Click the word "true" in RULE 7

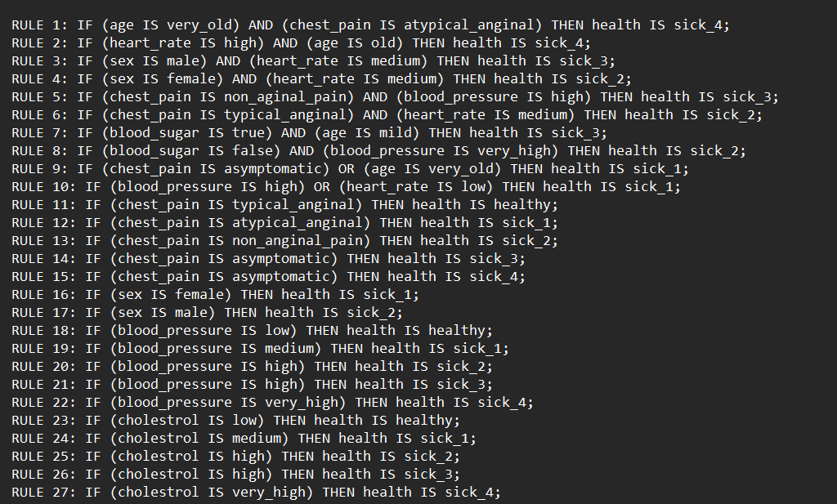pos(248,132)
